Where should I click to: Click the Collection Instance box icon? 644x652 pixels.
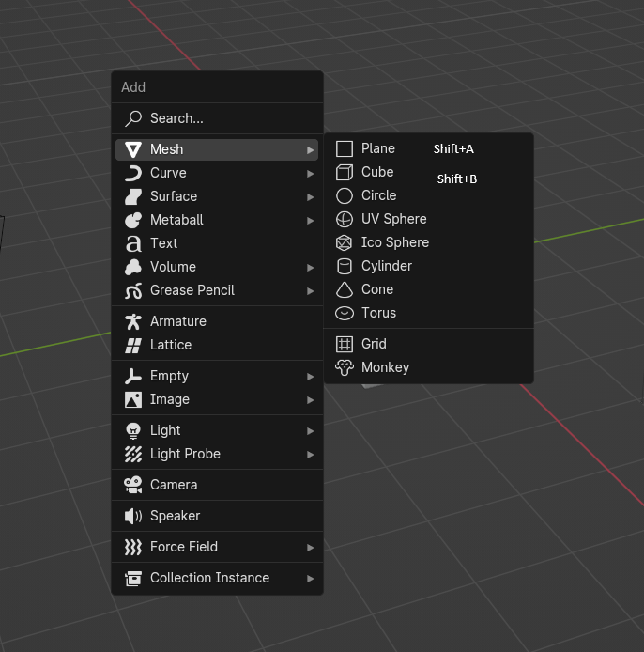pyautogui.click(x=133, y=578)
